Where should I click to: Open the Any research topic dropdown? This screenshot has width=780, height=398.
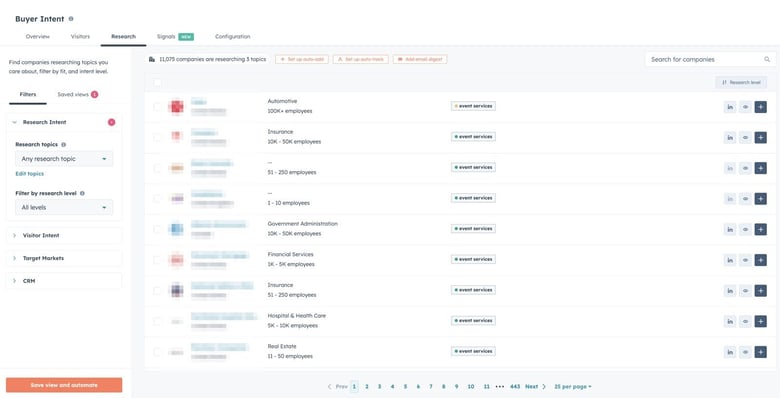[x=64, y=159]
